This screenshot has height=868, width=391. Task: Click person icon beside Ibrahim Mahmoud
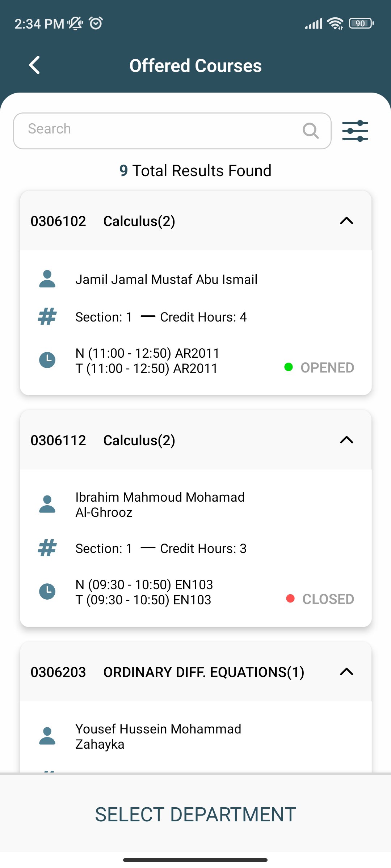point(47,504)
